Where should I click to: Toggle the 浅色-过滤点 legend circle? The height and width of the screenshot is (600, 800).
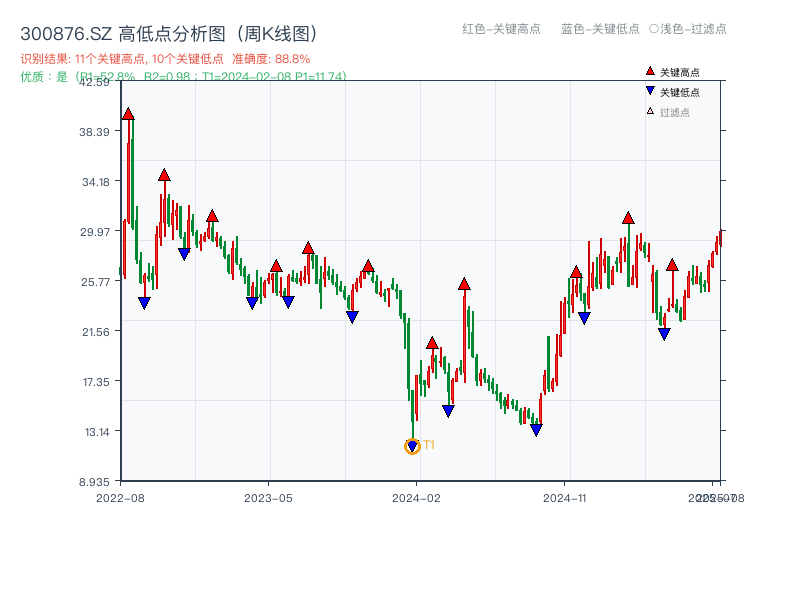654,30
